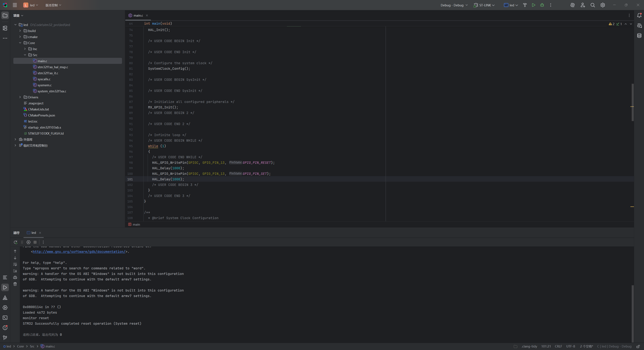Open Run panel more options
The height and width of the screenshot is (350, 644).
pos(43,242)
